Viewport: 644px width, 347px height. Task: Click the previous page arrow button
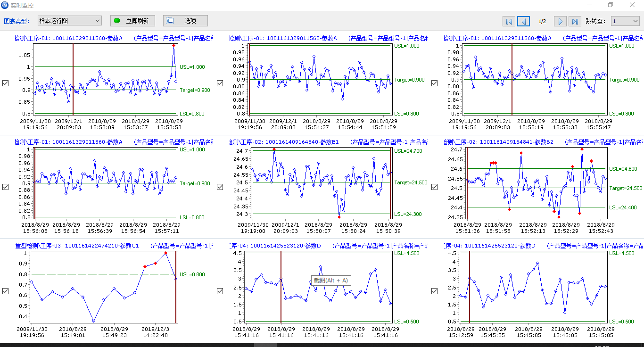point(523,21)
